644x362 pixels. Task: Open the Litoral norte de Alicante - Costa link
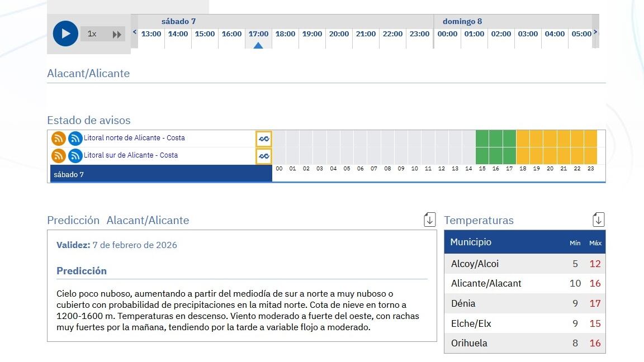[134, 138]
